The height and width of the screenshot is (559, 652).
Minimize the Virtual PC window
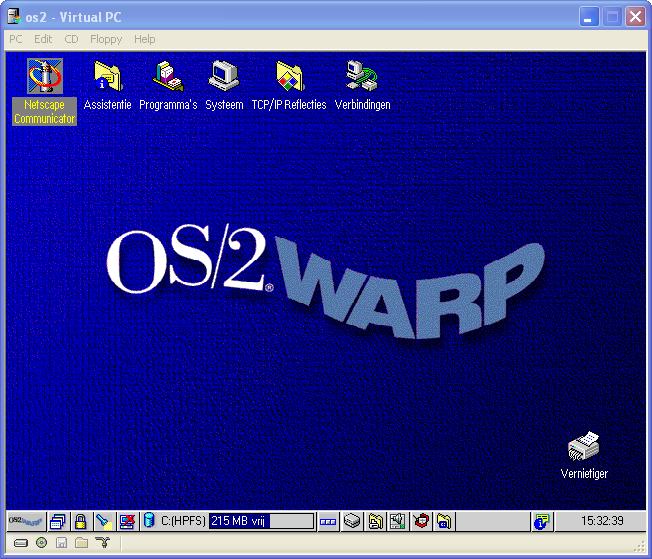pyautogui.click(x=589, y=17)
